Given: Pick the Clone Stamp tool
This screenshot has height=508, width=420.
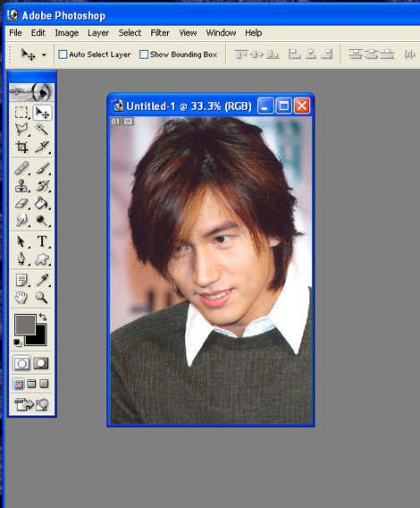Looking at the screenshot, I should (21, 186).
